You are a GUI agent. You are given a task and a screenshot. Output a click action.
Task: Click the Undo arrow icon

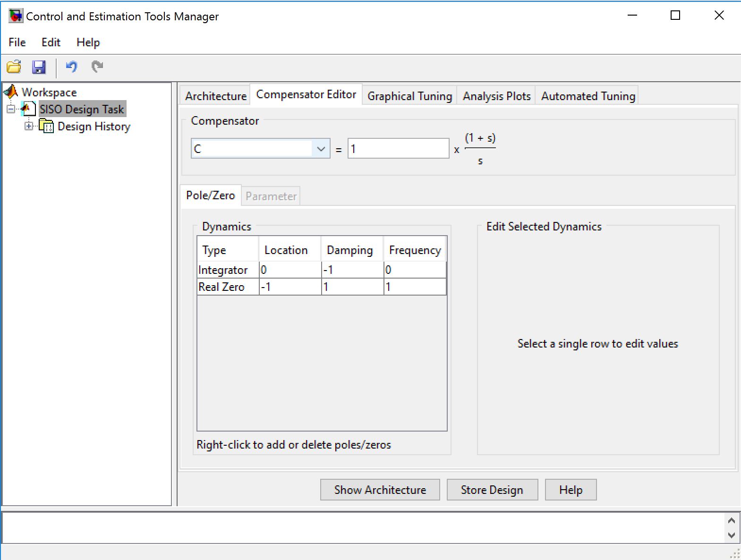[71, 67]
